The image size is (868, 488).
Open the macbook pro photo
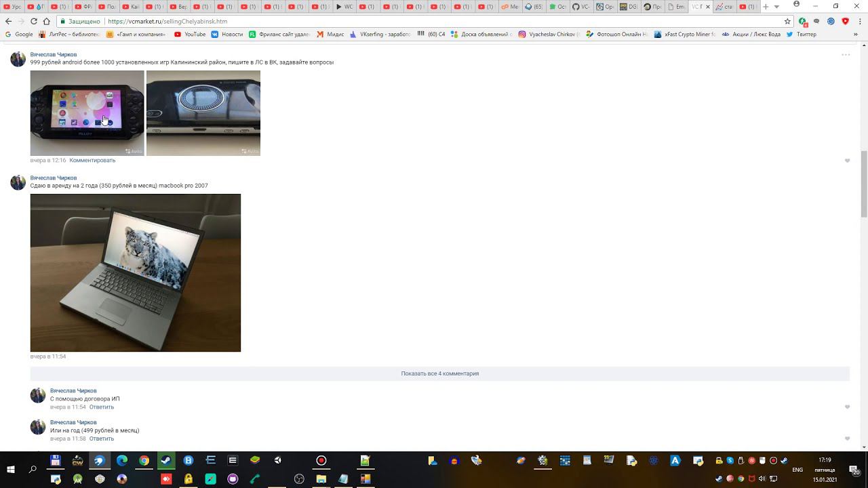(x=136, y=272)
